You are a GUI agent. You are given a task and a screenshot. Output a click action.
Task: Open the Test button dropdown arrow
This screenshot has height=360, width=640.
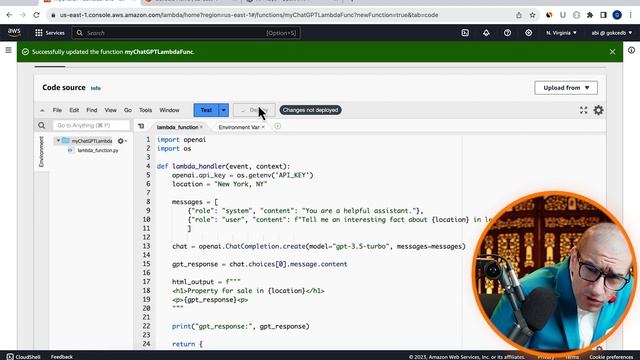coord(224,110)
